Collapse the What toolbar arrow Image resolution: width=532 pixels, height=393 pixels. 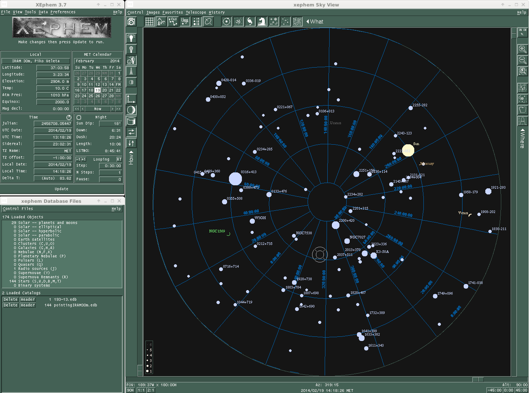coord(308,22)
